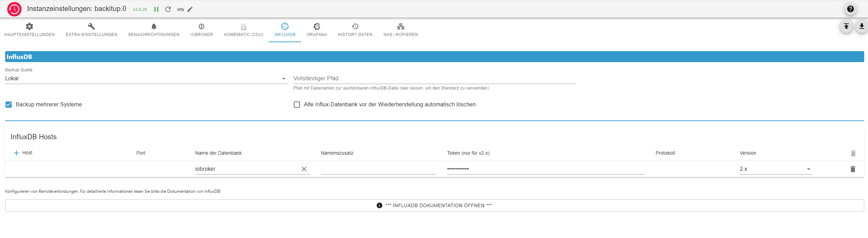Switch to NAS / Kopieren tab
The width and height of the screenshot is (868, 238).
(x=401, y=30)
